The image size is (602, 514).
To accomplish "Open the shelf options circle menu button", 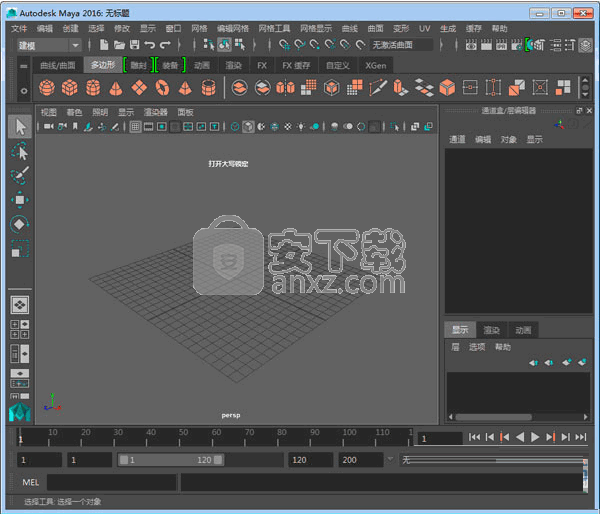I will coord(24,91).
